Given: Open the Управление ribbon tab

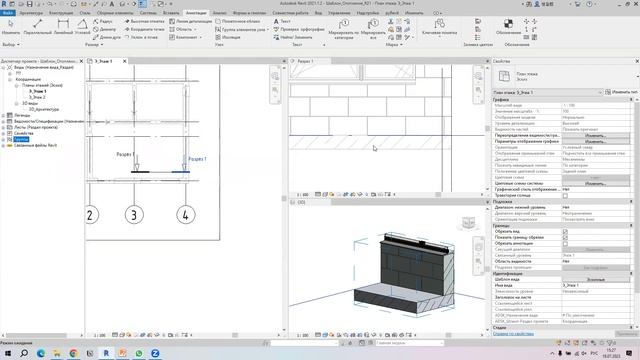Looking at the screenshot, I should (339, 13).
